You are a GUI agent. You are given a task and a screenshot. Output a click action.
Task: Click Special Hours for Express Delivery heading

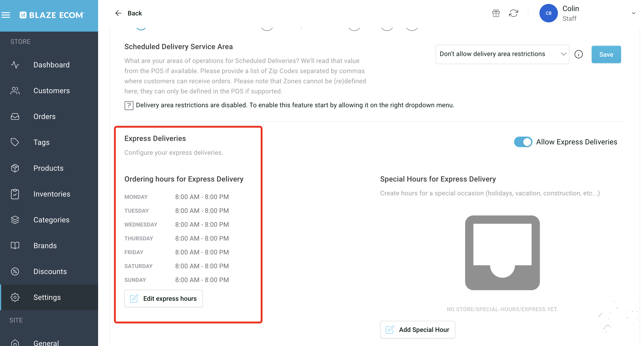click(x=438, y=179)
